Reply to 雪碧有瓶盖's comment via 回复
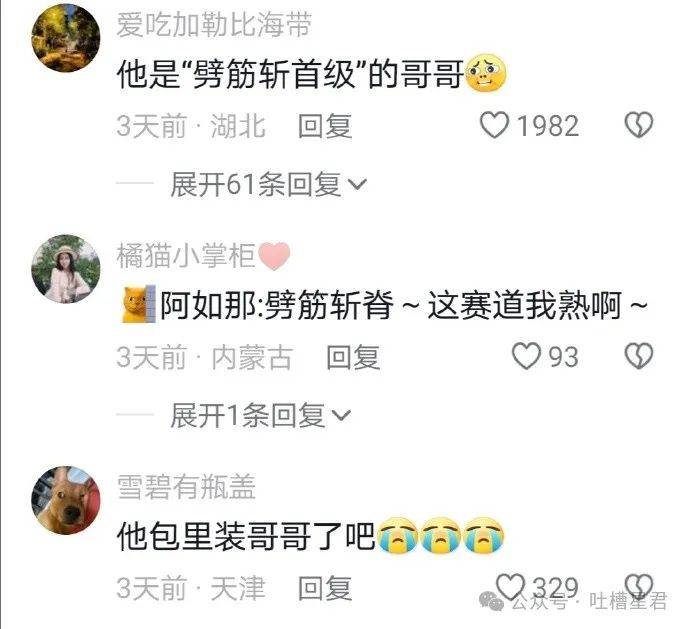Screen dimensions: 690x629 coord(325,588)
